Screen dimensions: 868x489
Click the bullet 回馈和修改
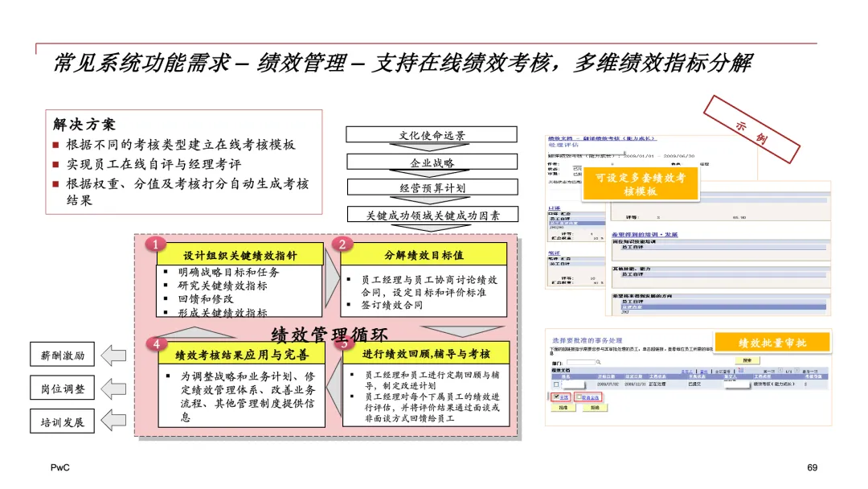pos(206,298)
